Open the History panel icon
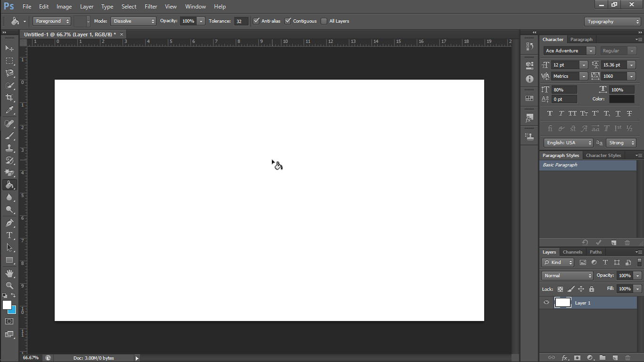This screenshot has height=362, width=644. [529, 47]
